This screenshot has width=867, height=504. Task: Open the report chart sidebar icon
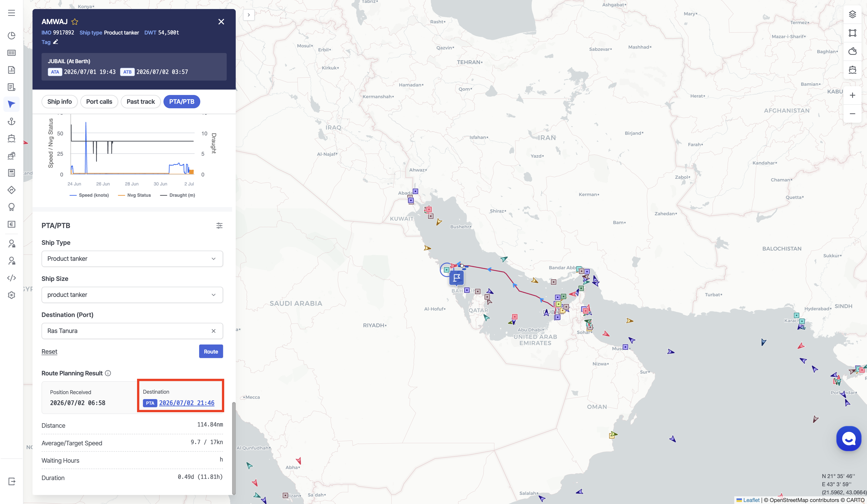(11, 70)
